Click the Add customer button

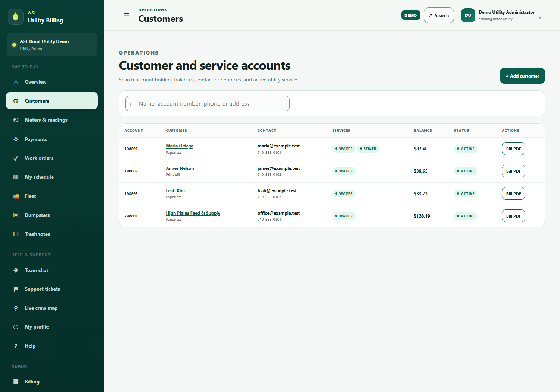point(522,76)
